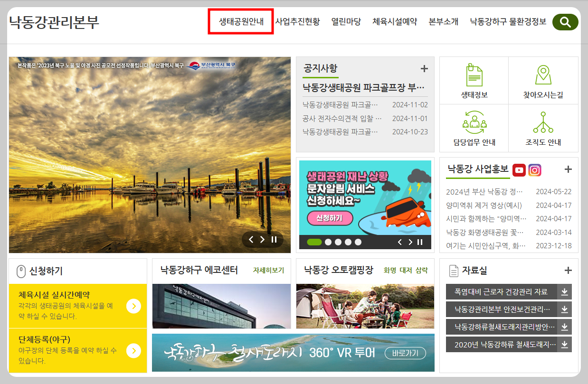
Task: Show next main photo slide
Action: (262, 240)
